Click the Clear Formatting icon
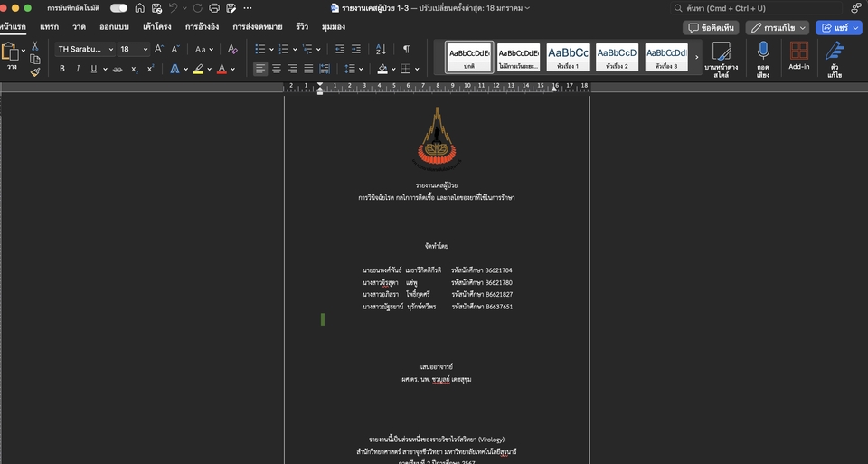Image resolution: width=868 pixels, height=464 pixels. tap(232, 49)
